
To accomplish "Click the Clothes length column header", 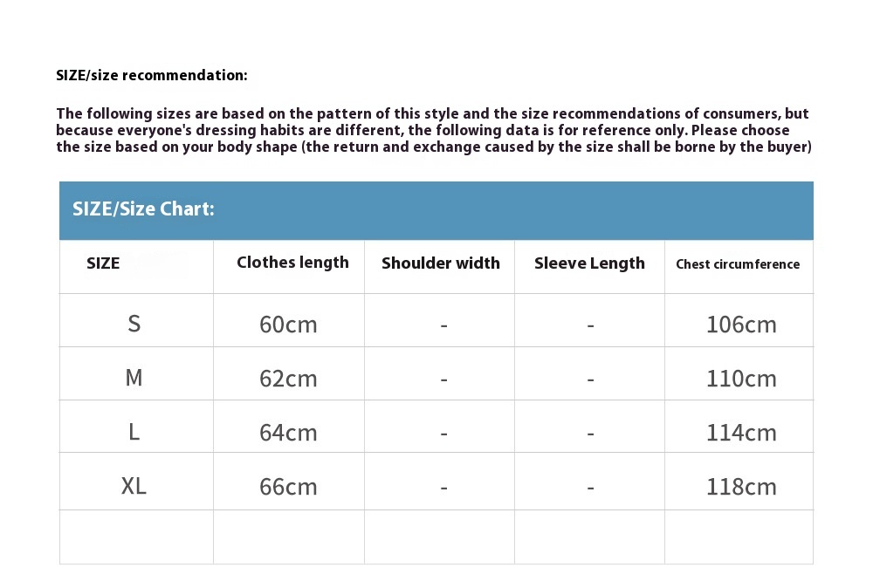I will point(292,263).
